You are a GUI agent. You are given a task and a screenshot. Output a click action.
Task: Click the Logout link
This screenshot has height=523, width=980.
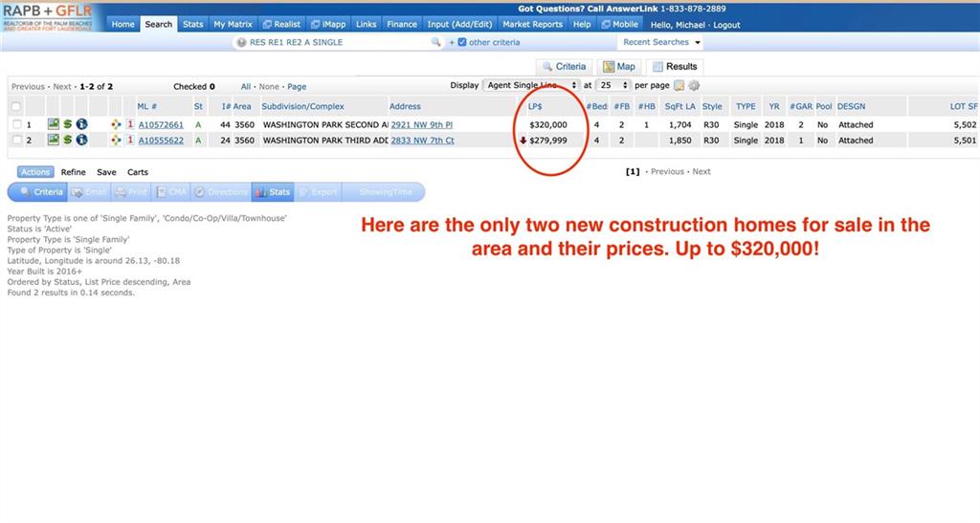(x=726, y=24)
